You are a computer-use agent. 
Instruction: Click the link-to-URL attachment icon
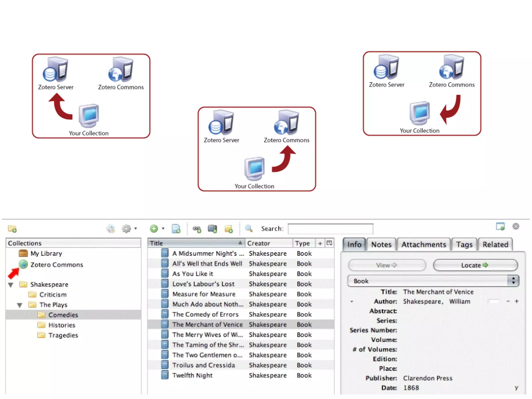click(x=197, y=229)
